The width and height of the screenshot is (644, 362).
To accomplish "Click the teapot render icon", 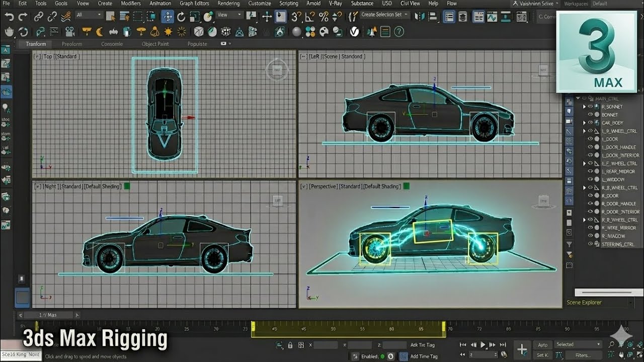I will (x=10, y=32).
